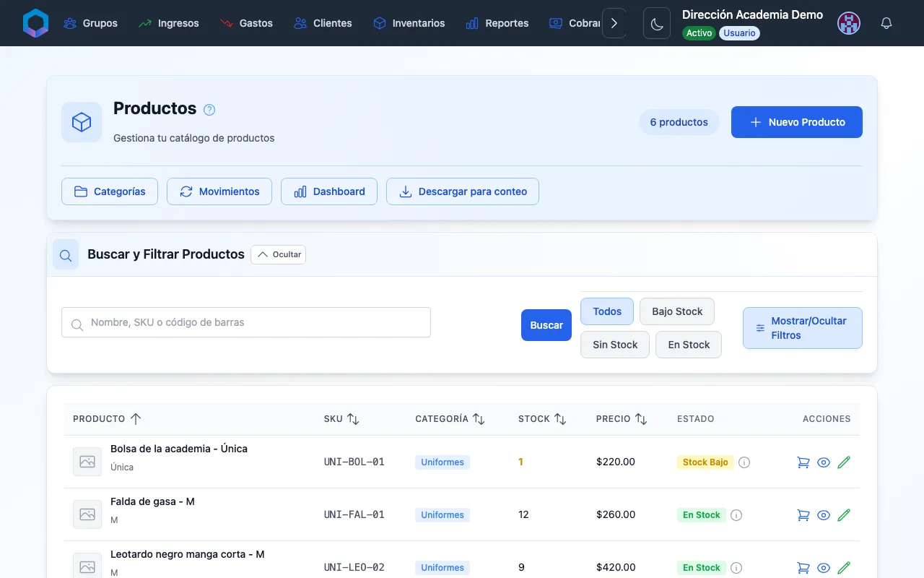Edit Leotardo negro manga corta with the pencil
The height and width of the screenshot is (578, 924).
pos(844,568)
